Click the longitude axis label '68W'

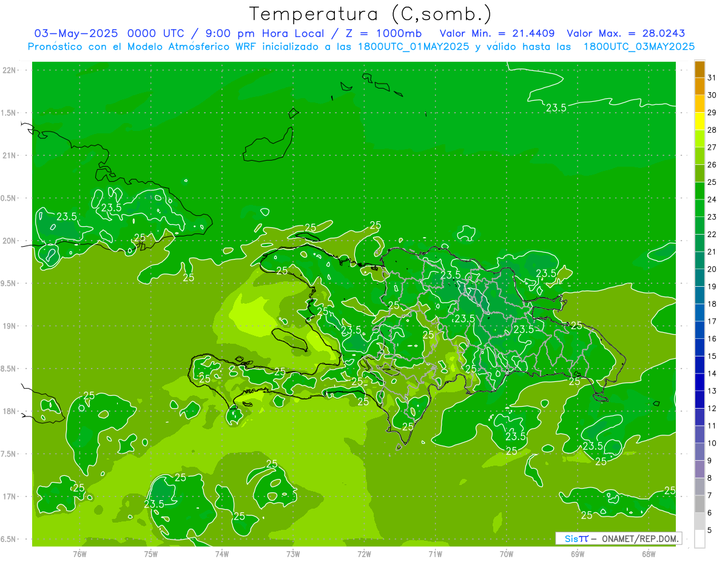[648, 554]
